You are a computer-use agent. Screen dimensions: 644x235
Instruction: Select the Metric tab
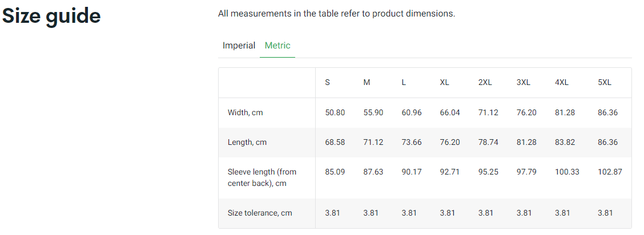click(x=277, y=46)
